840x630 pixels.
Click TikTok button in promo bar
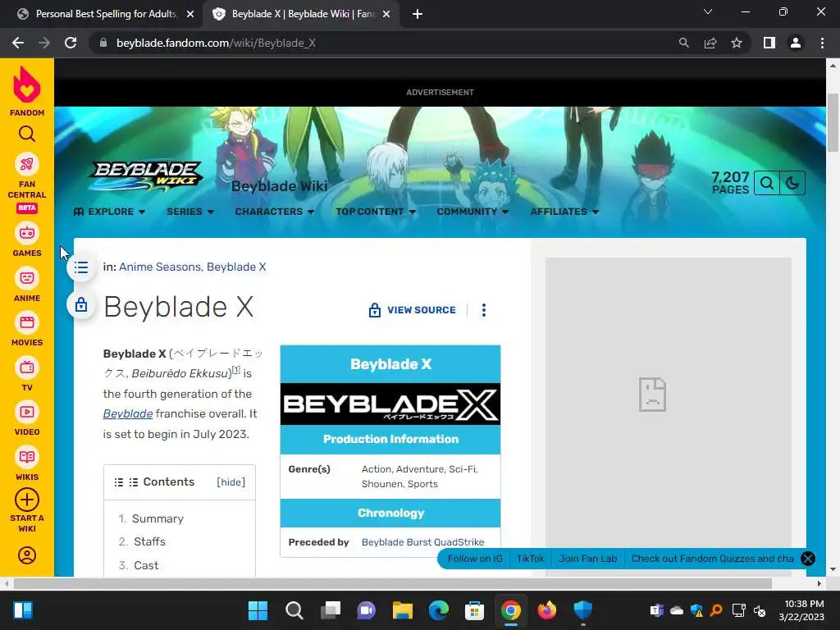coord(531,559)
